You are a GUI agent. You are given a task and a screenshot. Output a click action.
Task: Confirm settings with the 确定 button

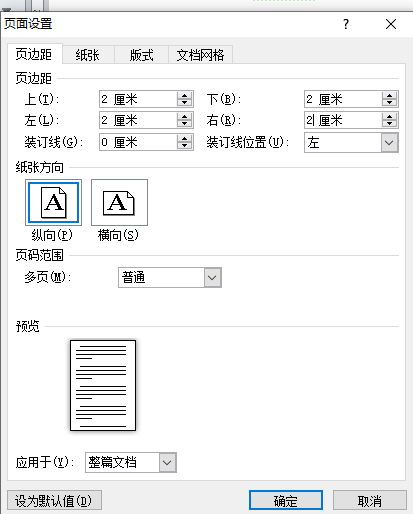click(286, 500)
